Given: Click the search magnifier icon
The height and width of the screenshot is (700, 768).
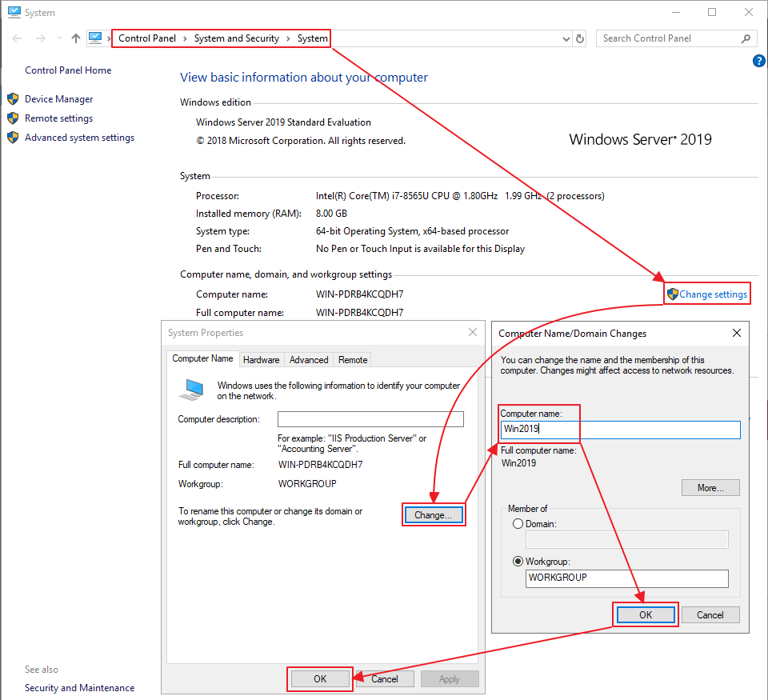Looking at the screenshot, I should (746, 38).
